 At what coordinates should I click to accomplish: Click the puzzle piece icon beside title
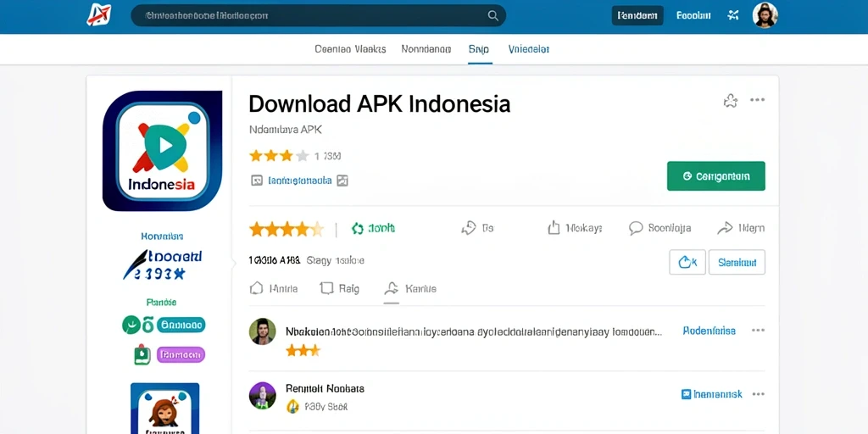click(731, 100)
